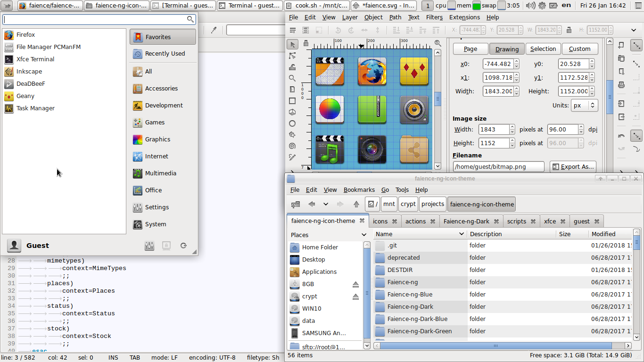Increase the y1 value with stepper arrow
Image resolution: width=644 pixels, height=362 pixels.
tap(592, 75)
